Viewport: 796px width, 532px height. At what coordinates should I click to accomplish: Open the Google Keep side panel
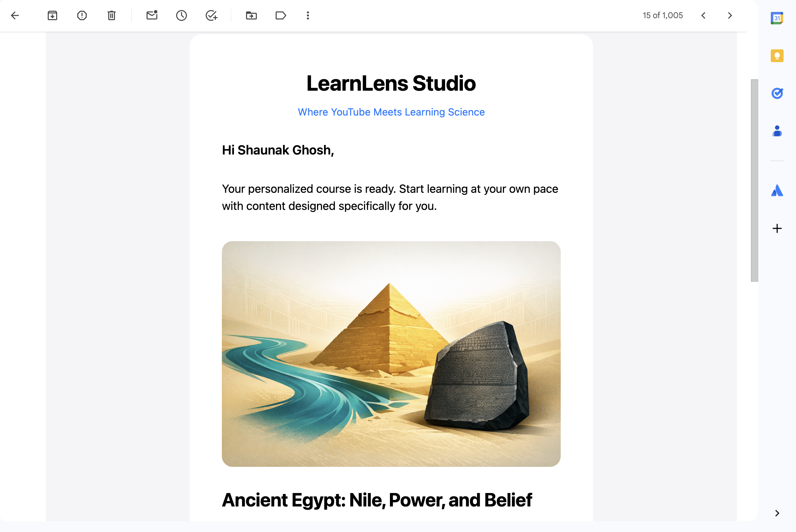click(777, 56)
